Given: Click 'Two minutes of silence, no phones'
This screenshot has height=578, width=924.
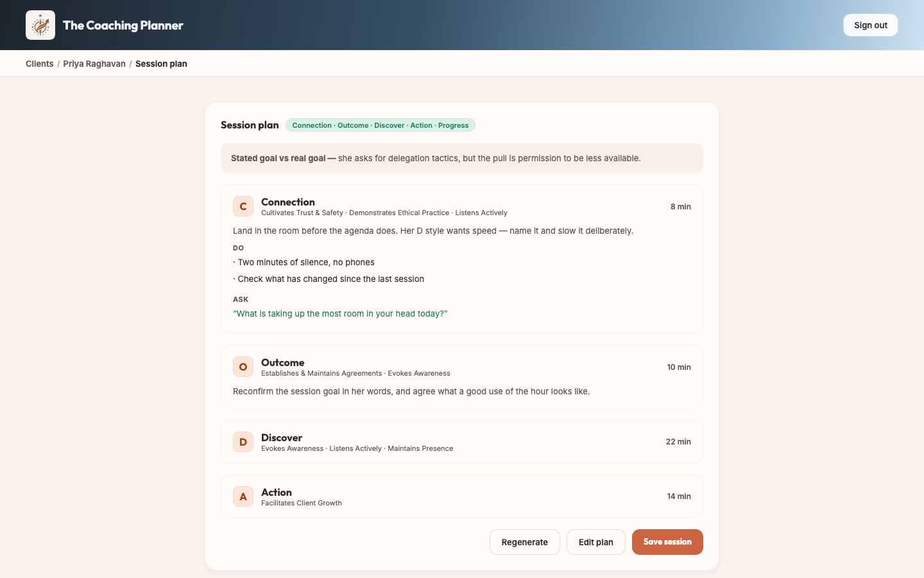Looking at the screenshot, I should 304,262.
